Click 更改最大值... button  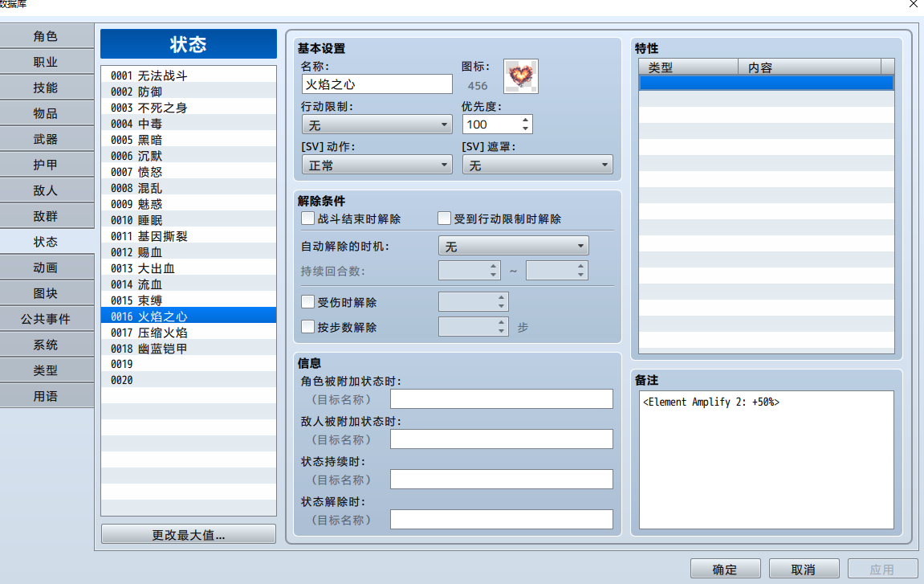coord(188,534)
